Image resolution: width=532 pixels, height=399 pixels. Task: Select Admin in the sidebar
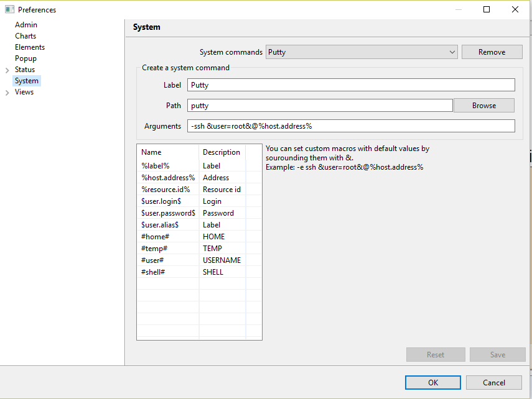click(x=26, y=24)
